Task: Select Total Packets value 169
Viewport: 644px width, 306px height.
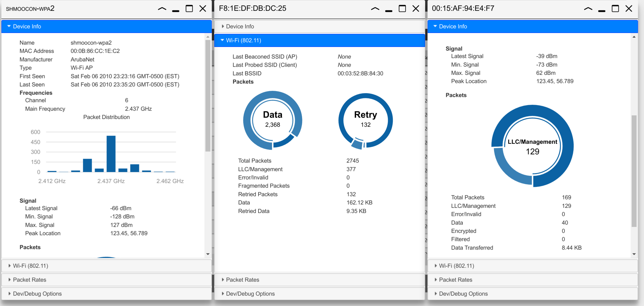Action: point(567,197)
